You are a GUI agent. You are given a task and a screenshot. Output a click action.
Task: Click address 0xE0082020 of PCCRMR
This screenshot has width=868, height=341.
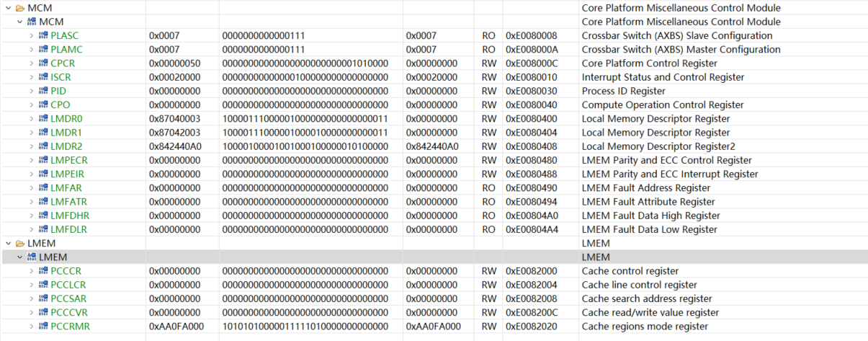point(532,327)
